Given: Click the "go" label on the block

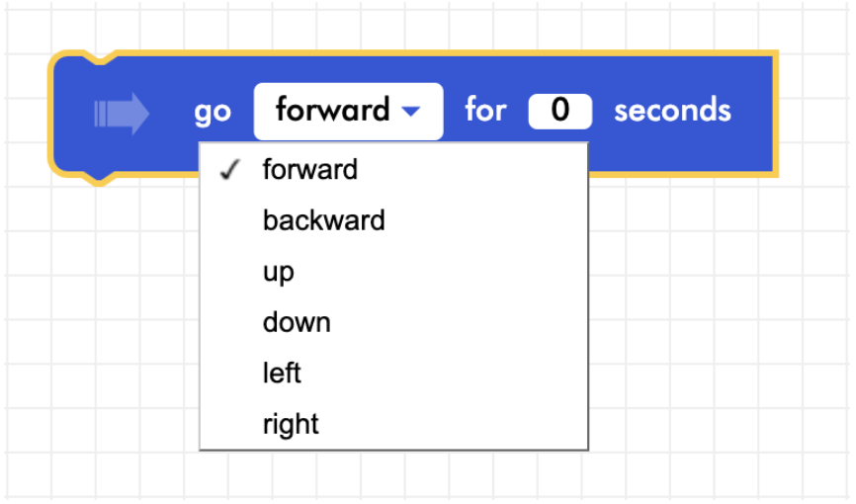Looking at the screenshot, I should click(213, 112).
